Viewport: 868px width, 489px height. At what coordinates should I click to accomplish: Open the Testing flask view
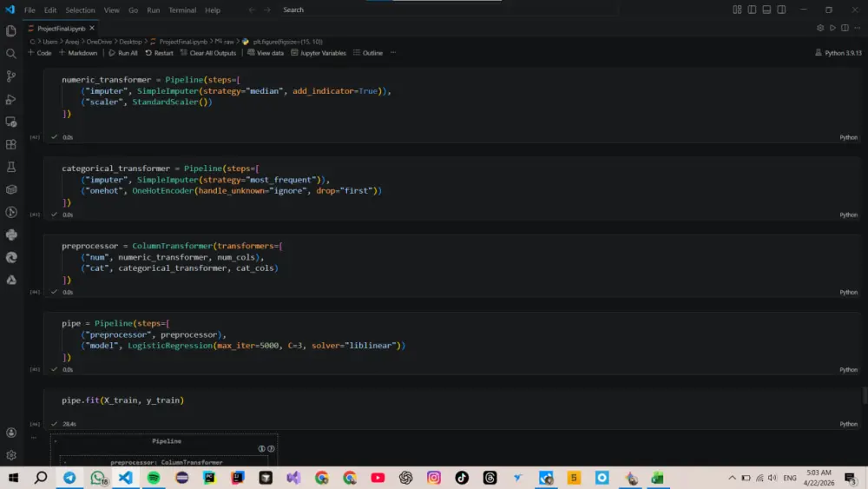coord(11,168)
